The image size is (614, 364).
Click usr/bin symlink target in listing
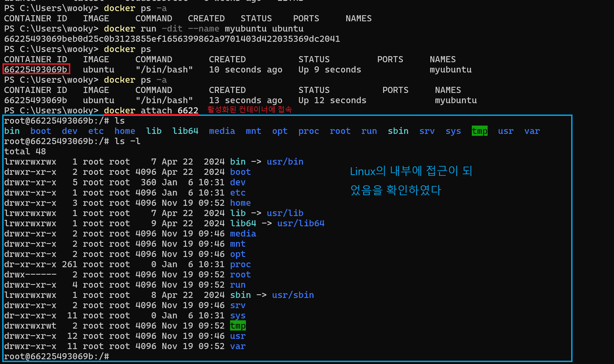(285, 162)
